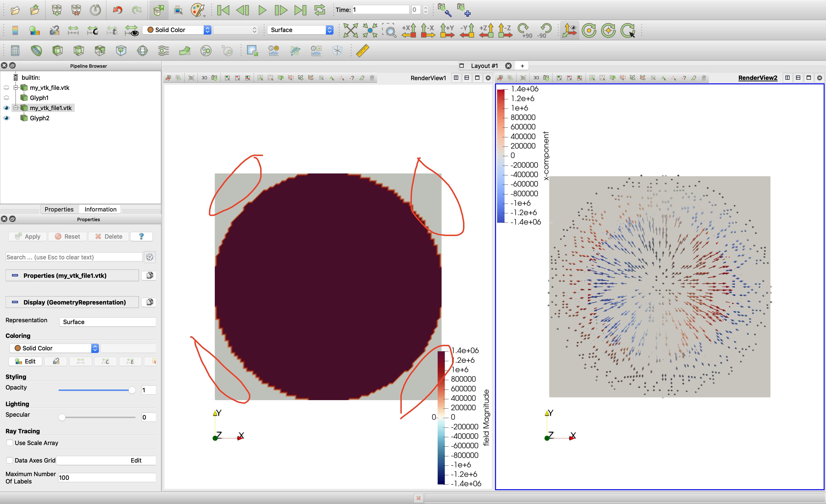Enable the Data Axes Grid checkbox

(10, 460)
